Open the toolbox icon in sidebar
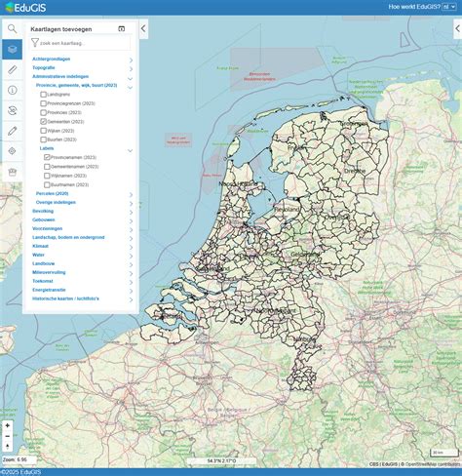Viewport: 462px width, 476px height. 12,172
